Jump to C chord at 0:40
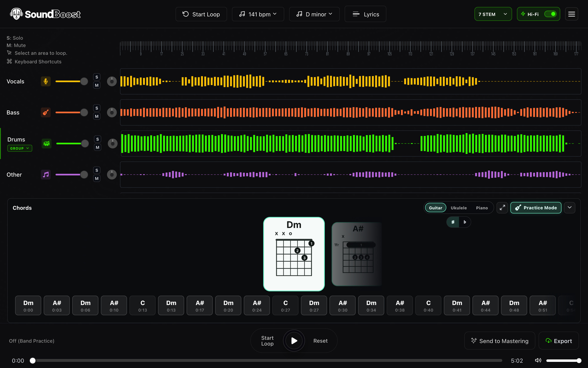This screenshot has height=368, width=588. click(x=428, y=306)
